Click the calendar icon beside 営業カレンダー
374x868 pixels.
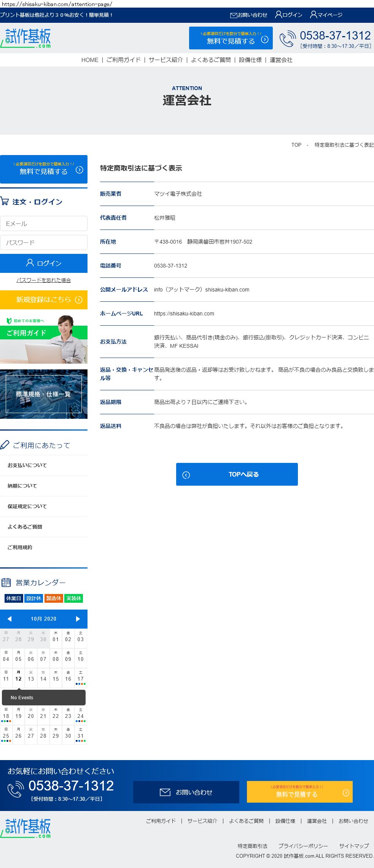(x=6, y=583)
